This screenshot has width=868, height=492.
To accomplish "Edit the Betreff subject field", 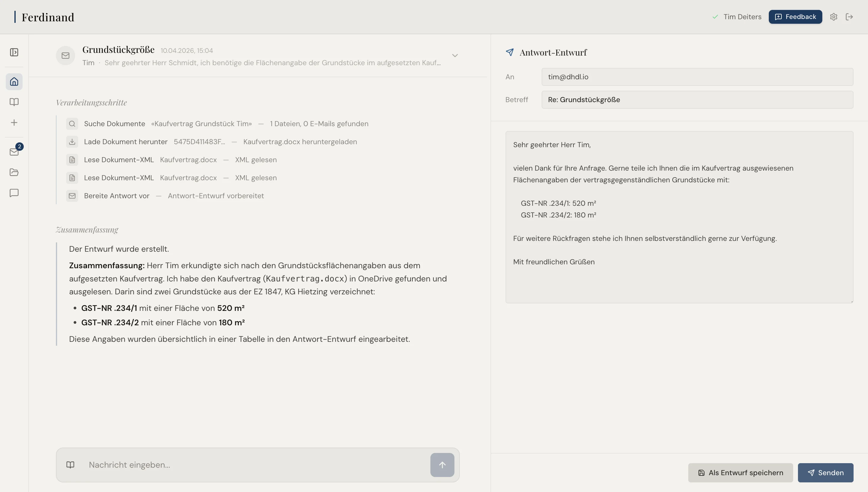I will [697, 99].
